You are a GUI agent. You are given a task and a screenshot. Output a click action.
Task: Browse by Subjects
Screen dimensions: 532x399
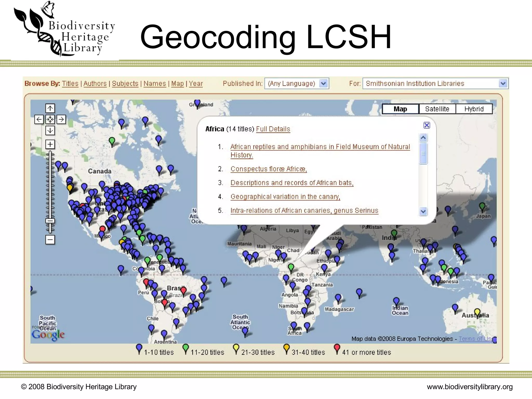[125, 84]
